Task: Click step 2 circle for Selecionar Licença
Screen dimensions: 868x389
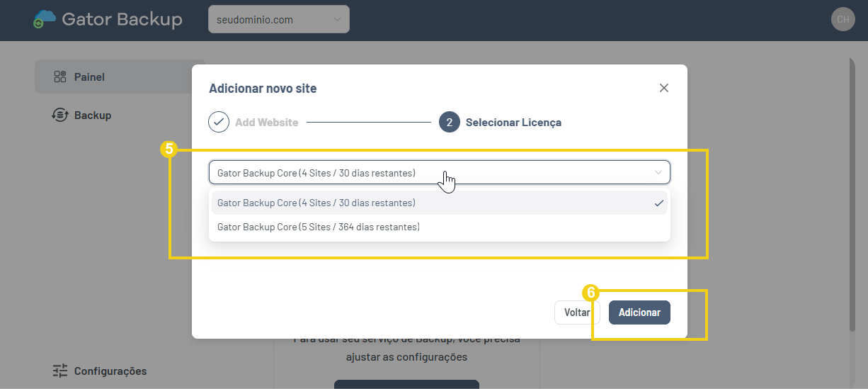Action: tap(450, 122)
